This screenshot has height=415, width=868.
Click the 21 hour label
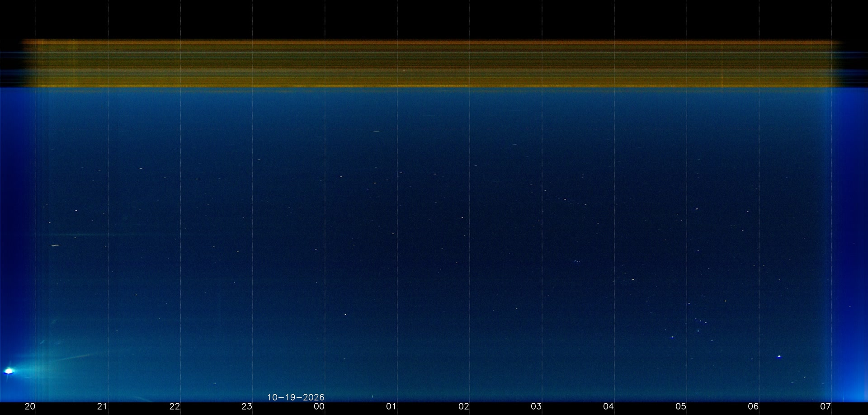coord(102,406)
